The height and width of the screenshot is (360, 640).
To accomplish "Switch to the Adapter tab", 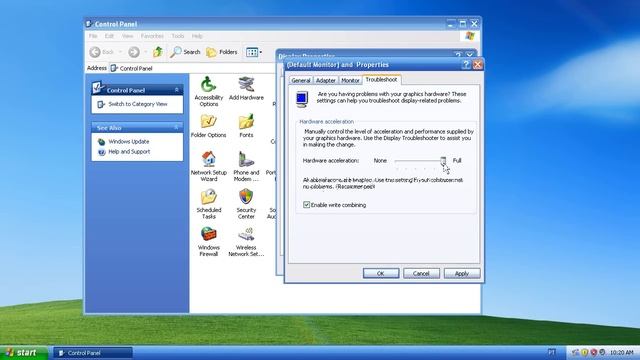I will click(325, 80).
